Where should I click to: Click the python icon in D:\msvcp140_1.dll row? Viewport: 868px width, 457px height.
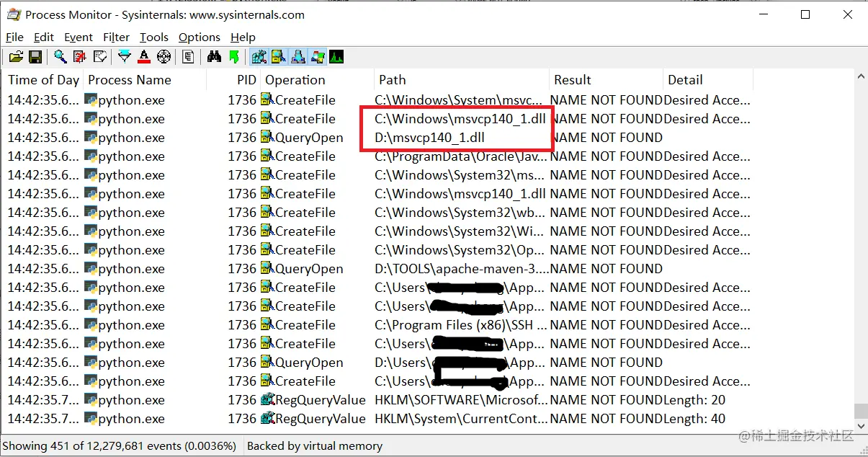91,137
